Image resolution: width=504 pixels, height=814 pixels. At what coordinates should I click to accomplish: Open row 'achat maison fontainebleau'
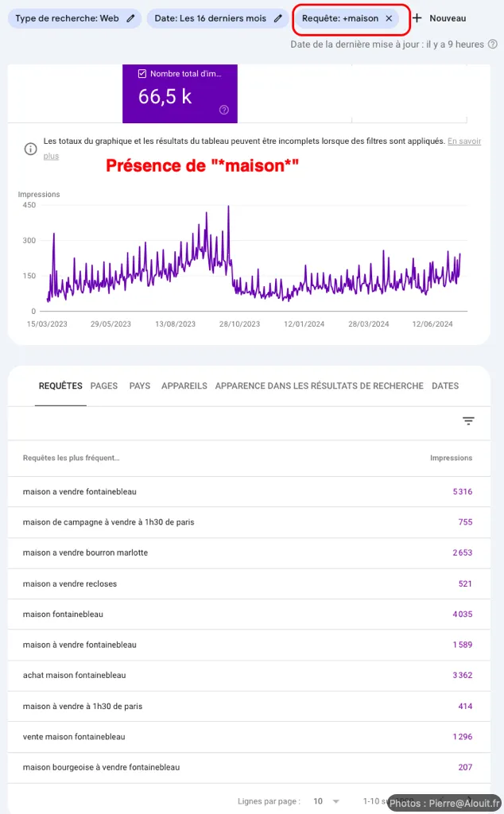point(74,675)
